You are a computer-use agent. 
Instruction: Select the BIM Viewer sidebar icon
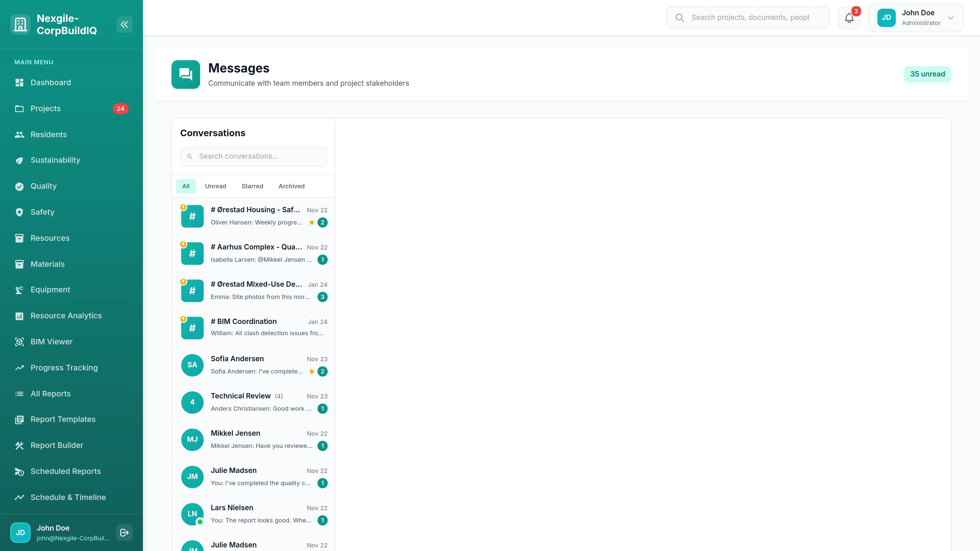click(x=19, y=342)
